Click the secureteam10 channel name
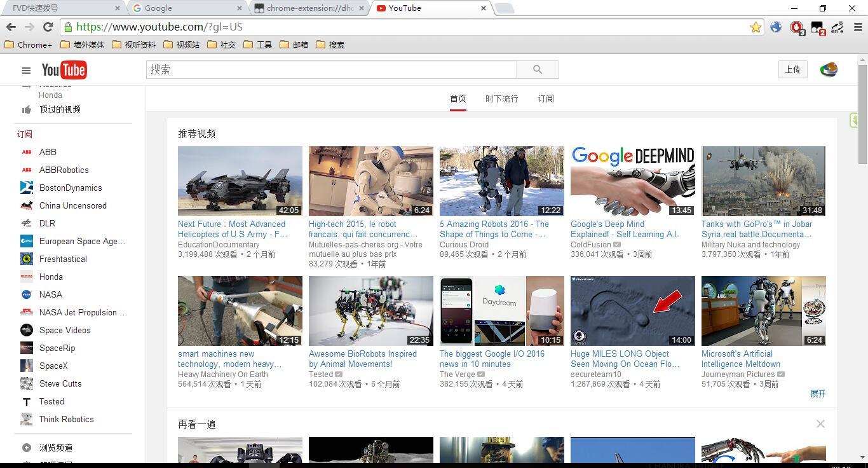Image resolution: width=868 pixels, height=468 pixels. [x=596, y=374]
